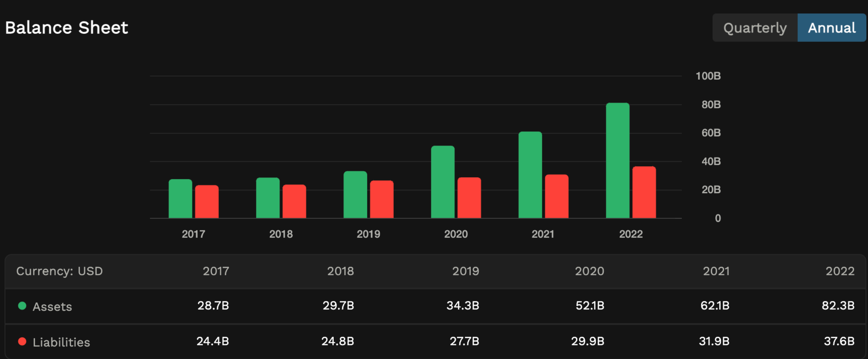Select the 2018 red liabilities bar

point(294,201)
